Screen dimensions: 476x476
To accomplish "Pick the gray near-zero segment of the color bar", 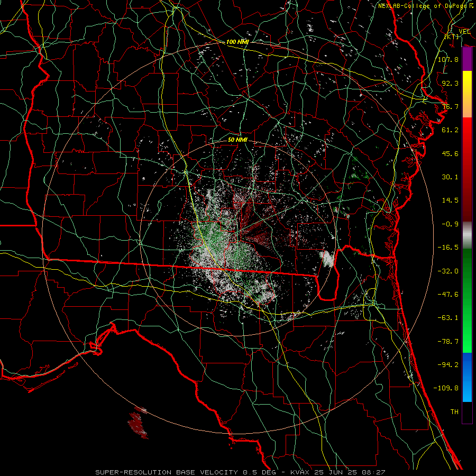I will pos(467,235).
